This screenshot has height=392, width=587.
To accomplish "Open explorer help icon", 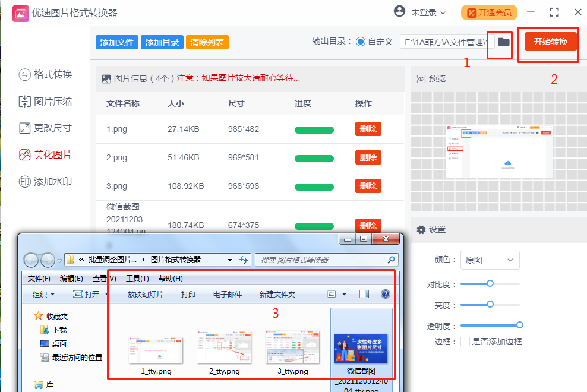I will (385, 294).
